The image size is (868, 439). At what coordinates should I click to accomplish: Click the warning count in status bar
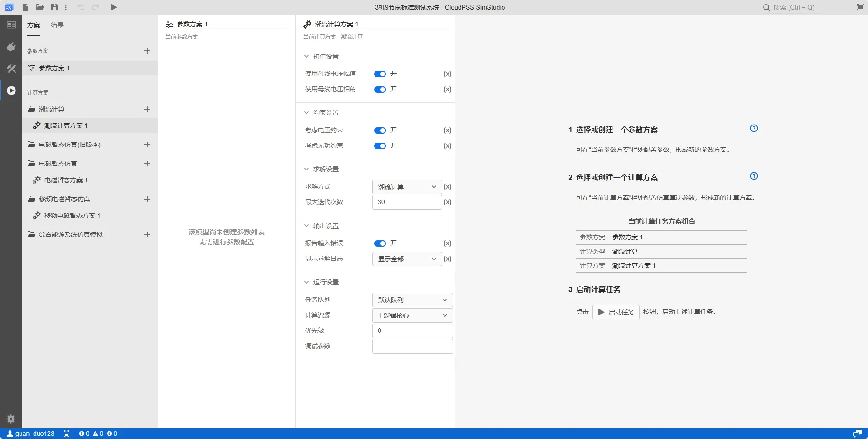coord(98,434)
